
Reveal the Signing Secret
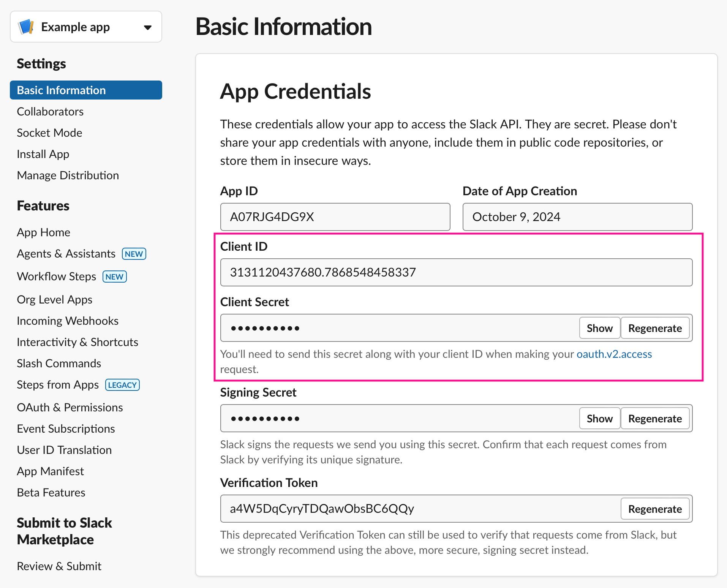pos(599,419)
